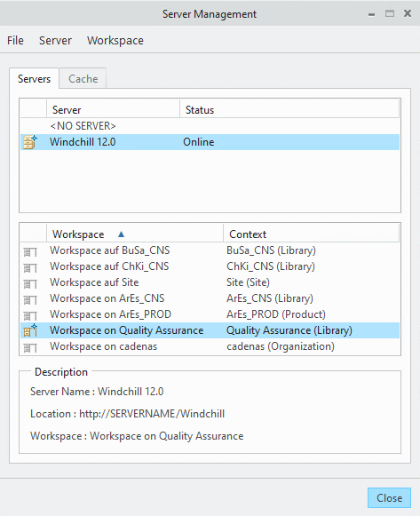Select the <NO SERVER> entry
420x516 pixels.
click(x=83, y=126)
